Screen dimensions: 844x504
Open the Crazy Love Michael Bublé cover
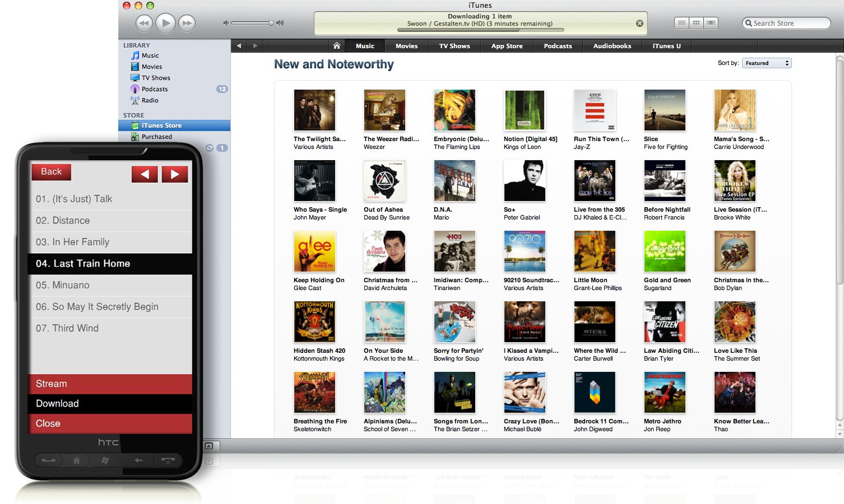click(525, 393)
